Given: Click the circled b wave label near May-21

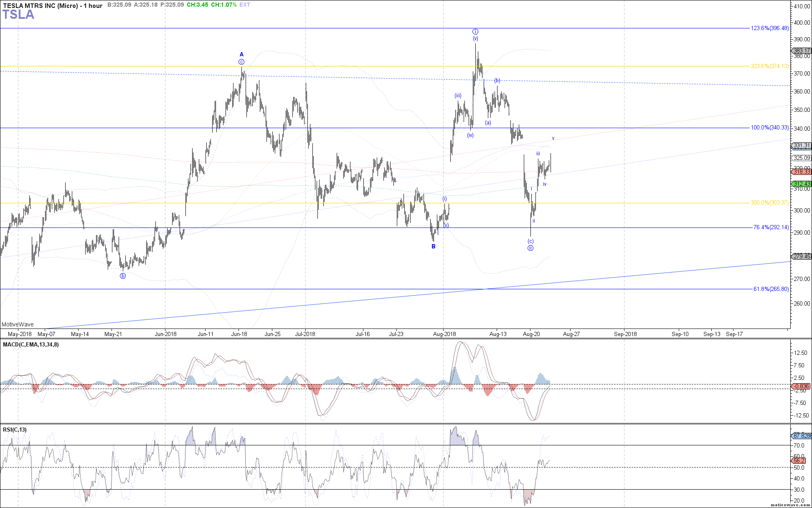Looking at the screenshot, I should click(123, 276).
